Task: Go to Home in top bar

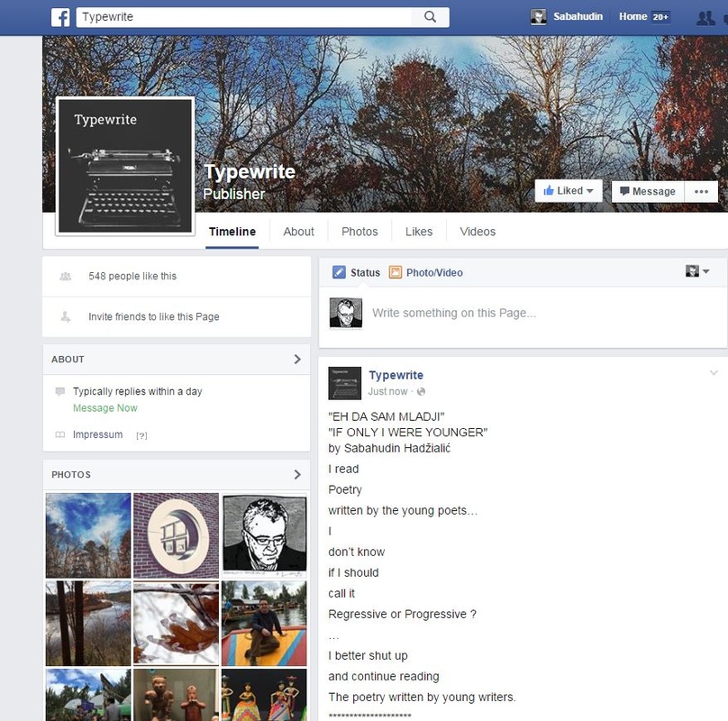Action: pos(632,17)
